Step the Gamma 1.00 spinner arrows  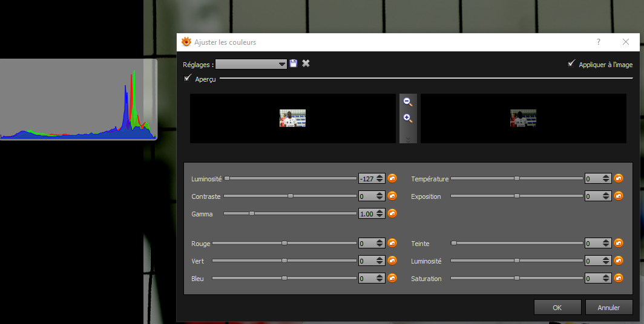pyautogui.click(x=380, y=213)
